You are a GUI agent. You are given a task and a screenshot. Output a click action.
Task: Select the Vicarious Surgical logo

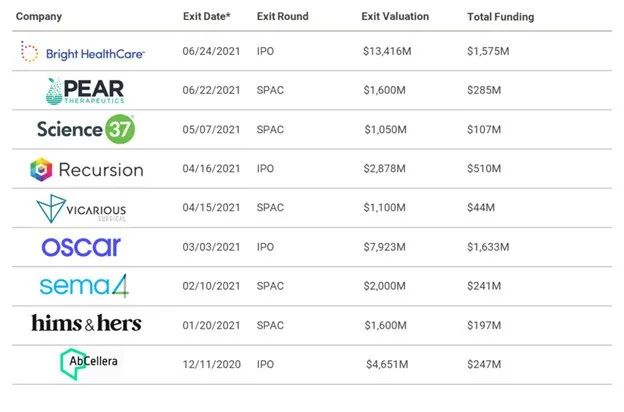click(80, 208)
